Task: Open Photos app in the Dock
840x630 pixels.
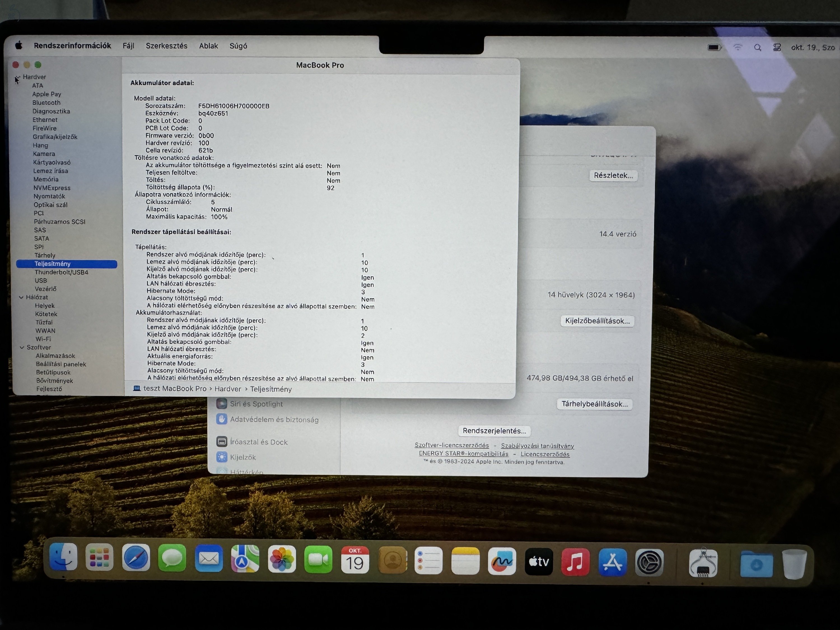Action: 282,559
